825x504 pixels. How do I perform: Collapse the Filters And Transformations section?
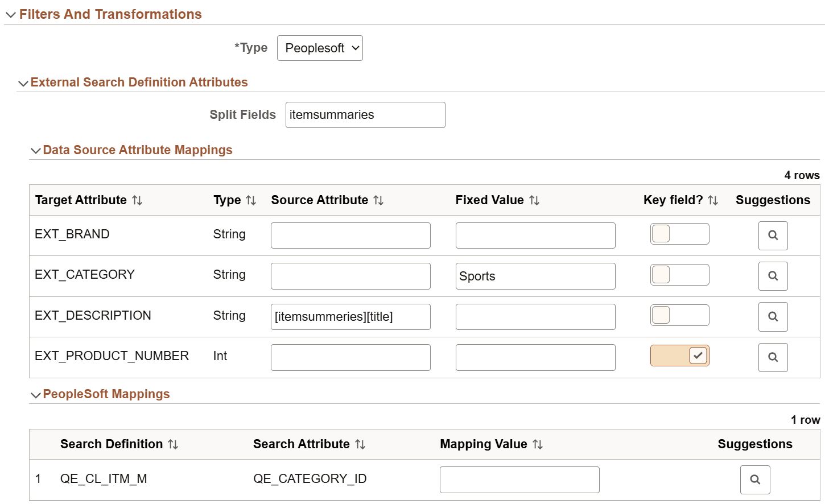coord(11,15)
